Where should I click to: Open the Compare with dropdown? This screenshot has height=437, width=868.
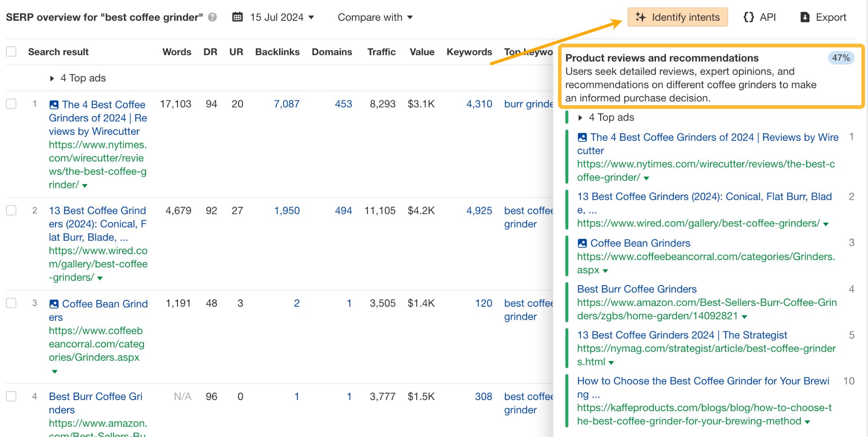(x=375, y=17)
